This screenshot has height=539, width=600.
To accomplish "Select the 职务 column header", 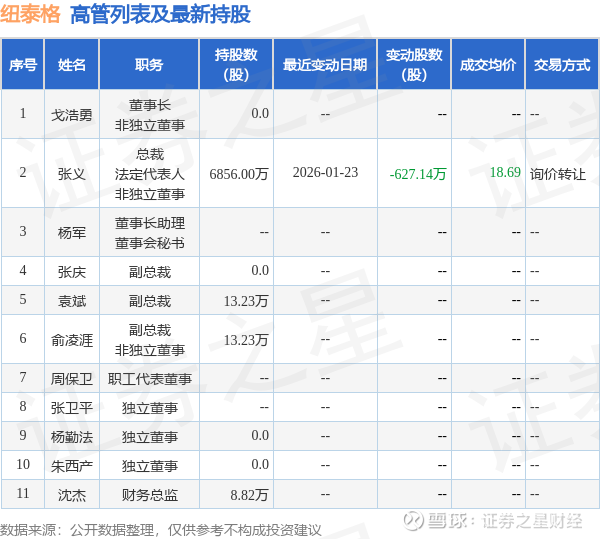I will (149, 64).
